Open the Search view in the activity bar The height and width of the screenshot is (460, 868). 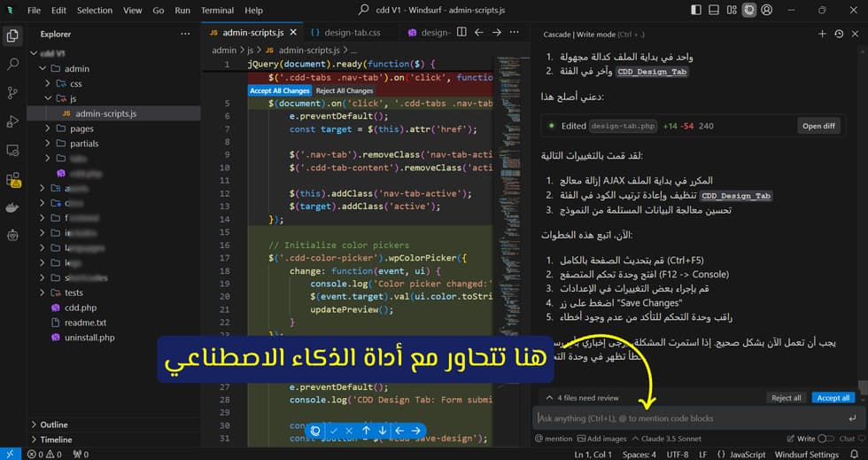12,65
